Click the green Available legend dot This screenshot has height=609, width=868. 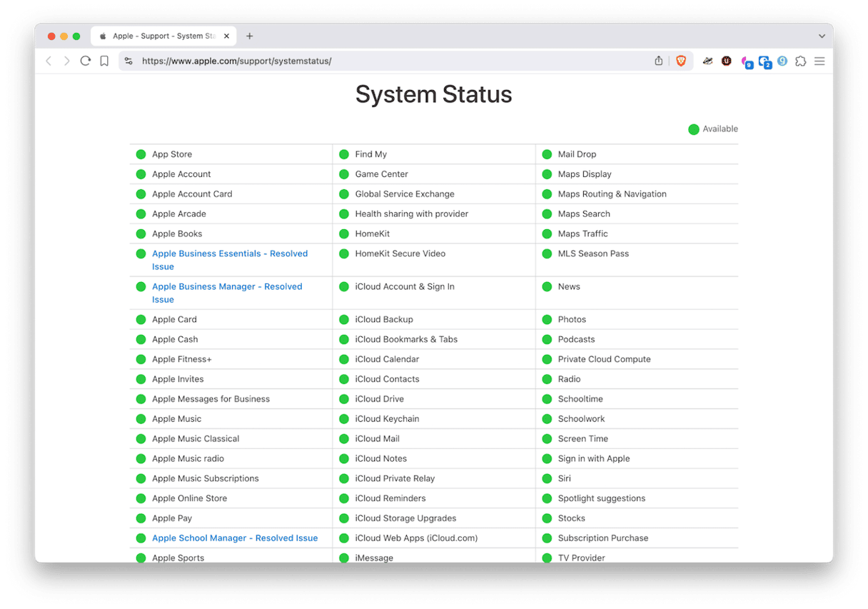pos(693,129)
